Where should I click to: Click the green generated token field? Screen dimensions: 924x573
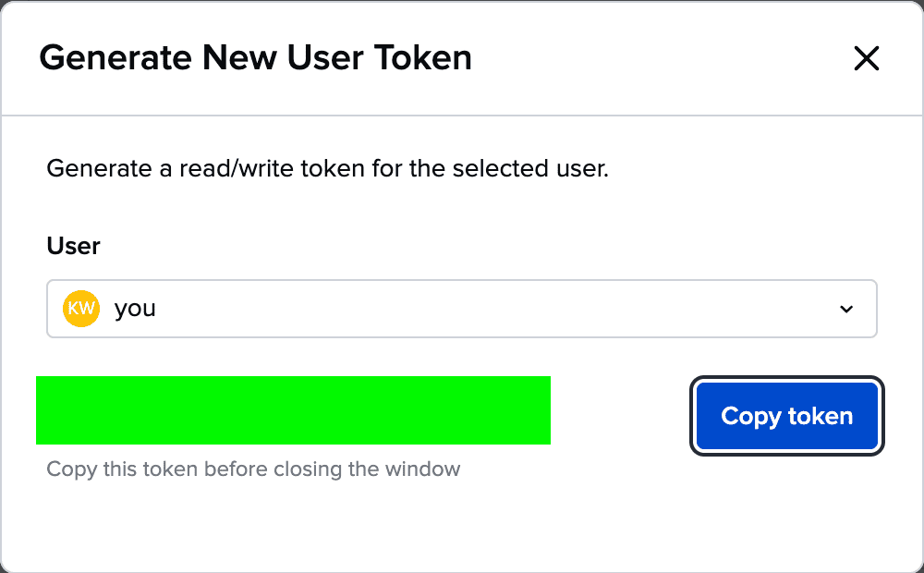click(x=294, y=410)
